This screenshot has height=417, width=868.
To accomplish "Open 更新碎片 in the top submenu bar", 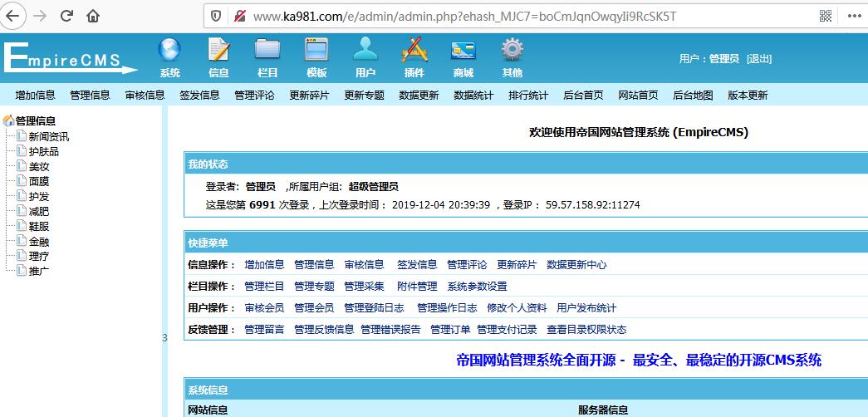I will click(x=310, y=96).
